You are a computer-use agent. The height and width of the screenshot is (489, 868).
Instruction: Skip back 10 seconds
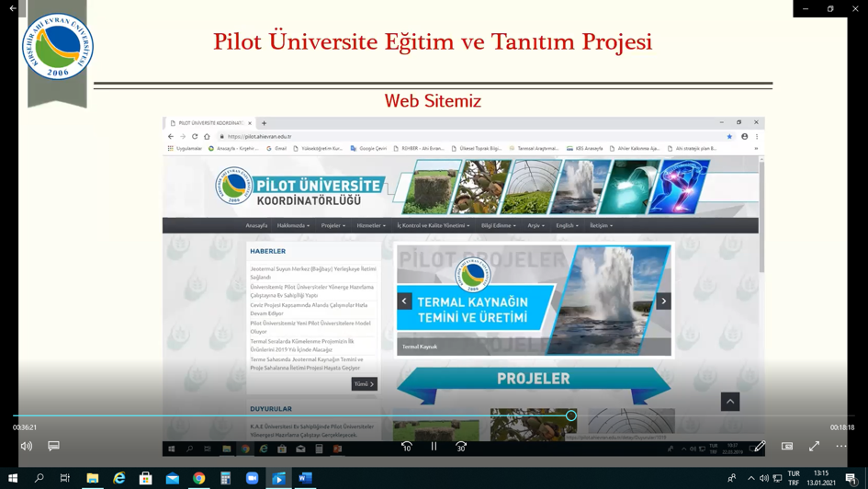[407, 447]
